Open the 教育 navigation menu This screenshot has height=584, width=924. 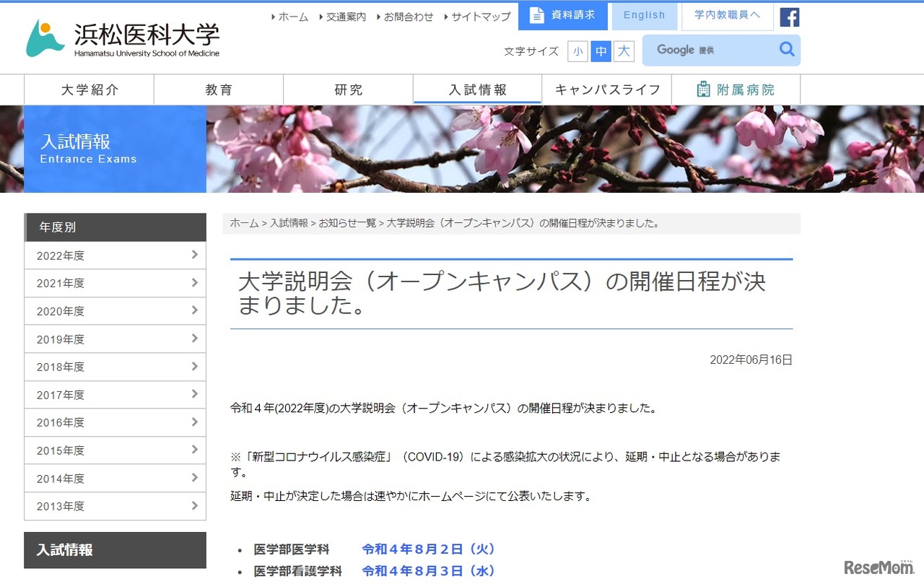(218, 89)
